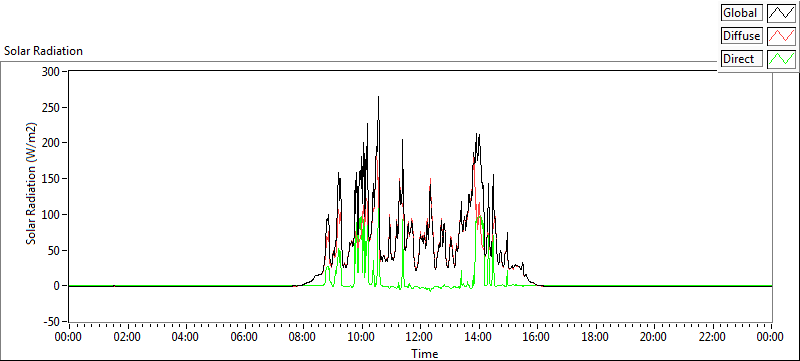This screenshot has height=361, width=800.
Task: Click the 300 value on Y axis
Action: 51,71
